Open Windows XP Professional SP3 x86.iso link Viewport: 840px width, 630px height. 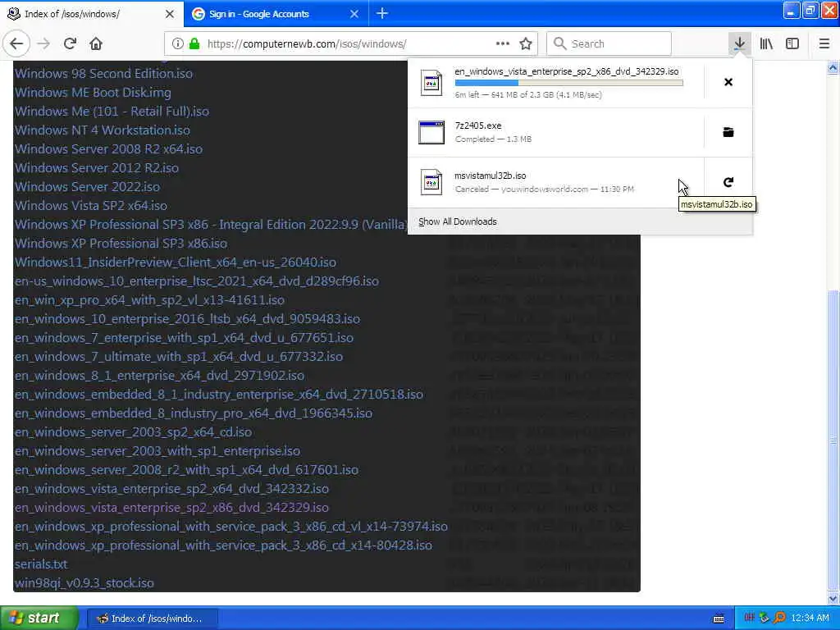coord(121,243)
